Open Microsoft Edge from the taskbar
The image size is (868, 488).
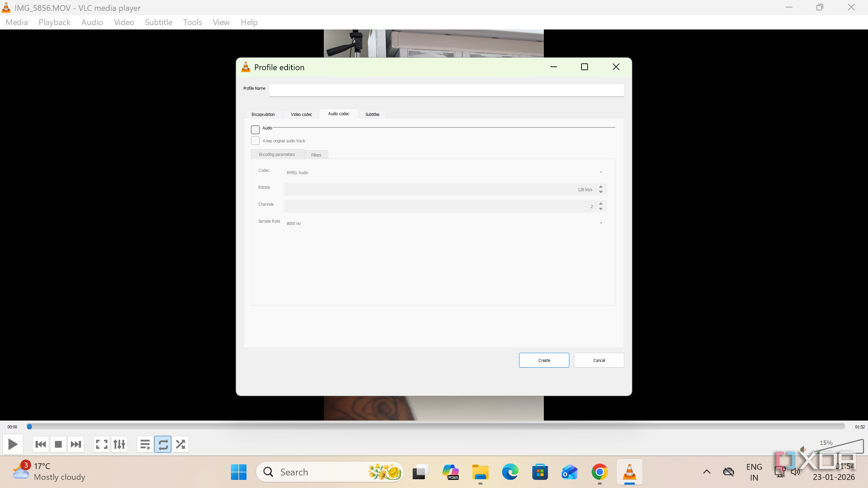[510, 472]
